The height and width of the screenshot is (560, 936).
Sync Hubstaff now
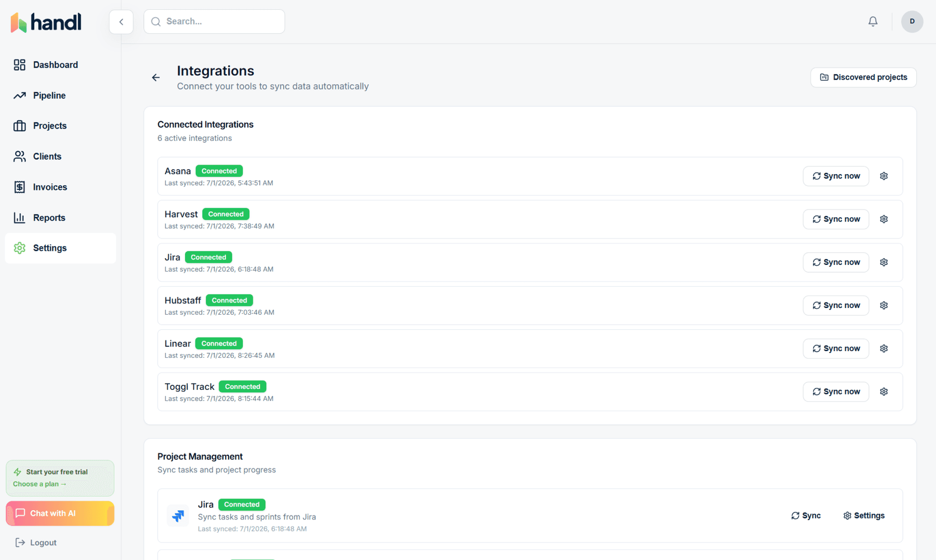(835, 305)
